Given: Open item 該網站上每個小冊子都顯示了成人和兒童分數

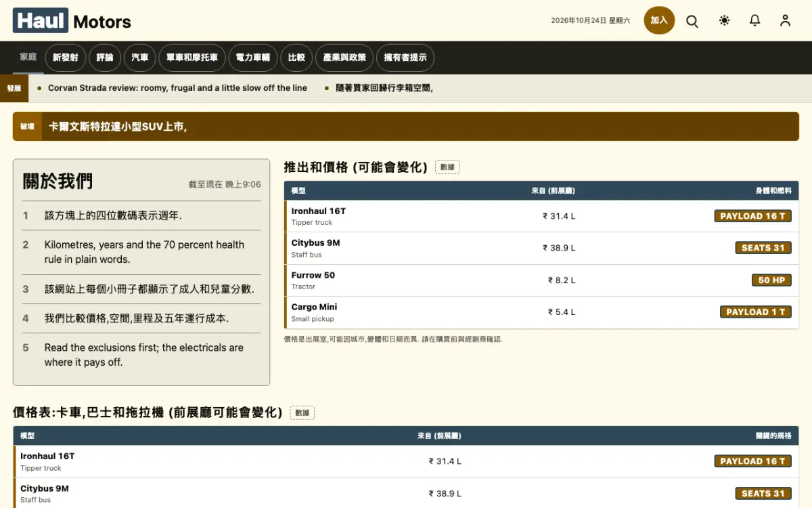Looking at the screenshot, I should point(150,289).
